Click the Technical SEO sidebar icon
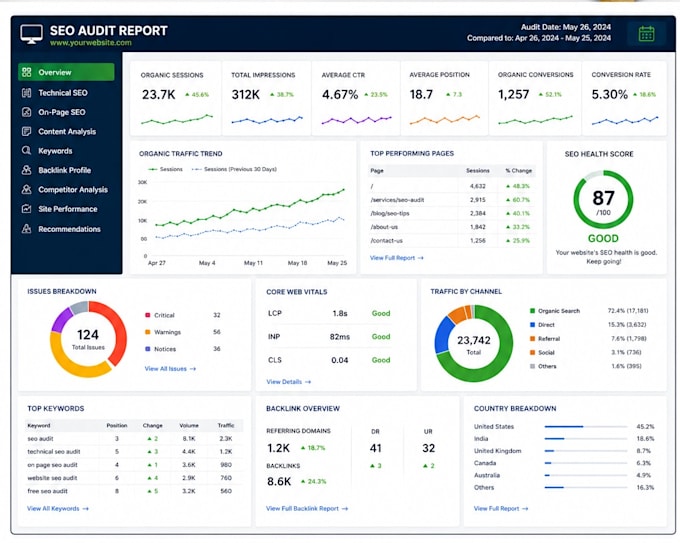The image size is (680, 543). click(x=26, y=92)
